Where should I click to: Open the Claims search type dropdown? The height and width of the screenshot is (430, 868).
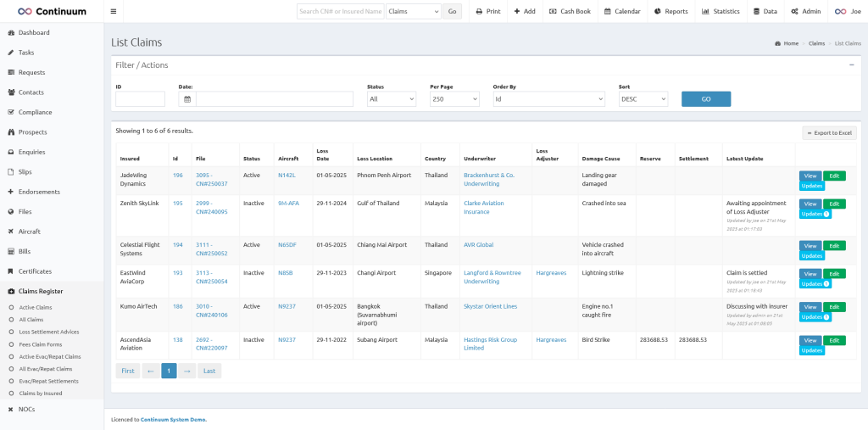(414, 11)
